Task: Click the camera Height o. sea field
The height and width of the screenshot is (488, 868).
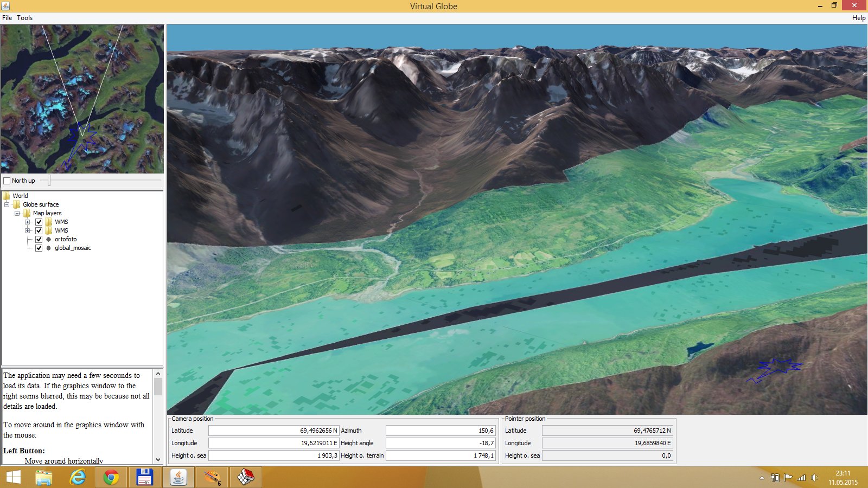Action: point(274,455)
